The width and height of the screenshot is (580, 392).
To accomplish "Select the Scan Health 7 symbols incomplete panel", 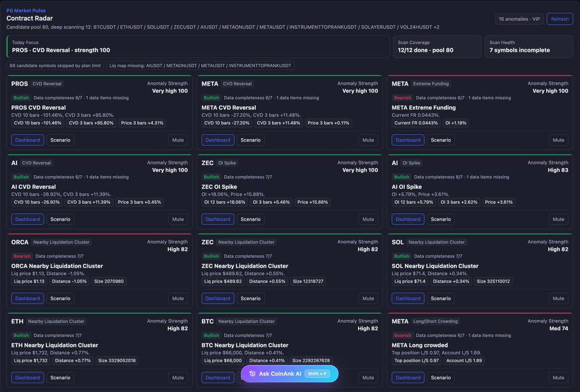I will click(x=529, y=46).
